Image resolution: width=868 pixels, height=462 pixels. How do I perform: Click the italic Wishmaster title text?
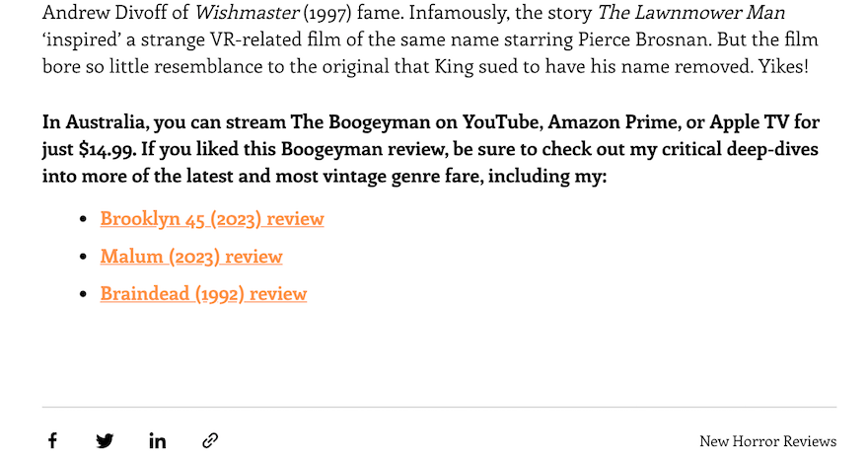pos(247,12)
